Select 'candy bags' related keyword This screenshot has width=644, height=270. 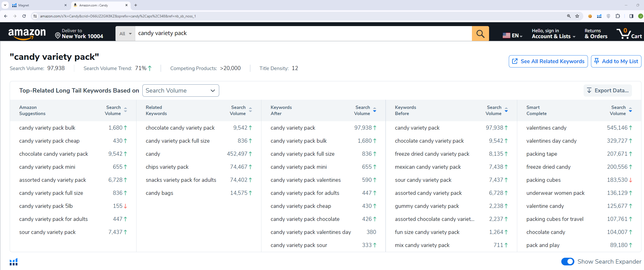159,193
